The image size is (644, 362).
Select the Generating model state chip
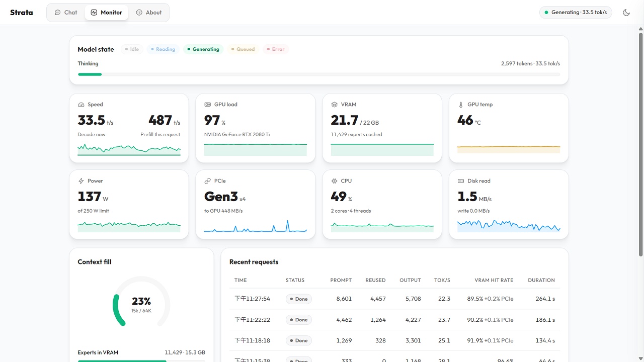point(203,49)
